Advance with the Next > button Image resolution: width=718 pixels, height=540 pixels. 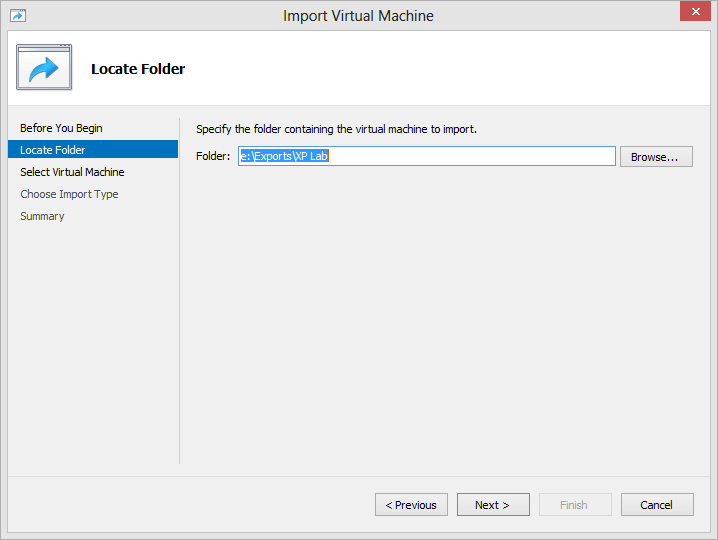tap(493, 505)
